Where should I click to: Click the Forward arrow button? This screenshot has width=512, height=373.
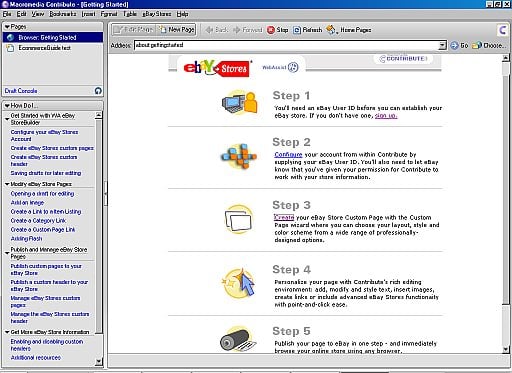pyautogui.click(x=248, y=30)
